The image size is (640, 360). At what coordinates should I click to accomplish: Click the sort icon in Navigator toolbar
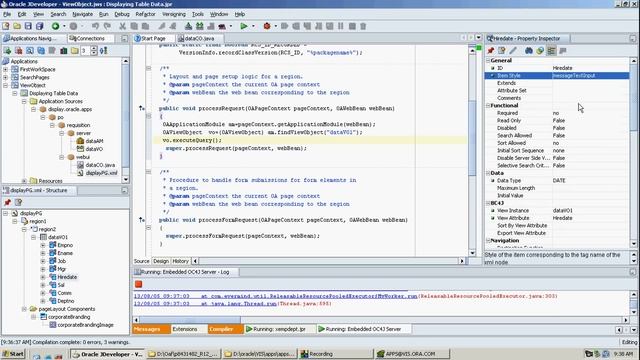point(104,51)
